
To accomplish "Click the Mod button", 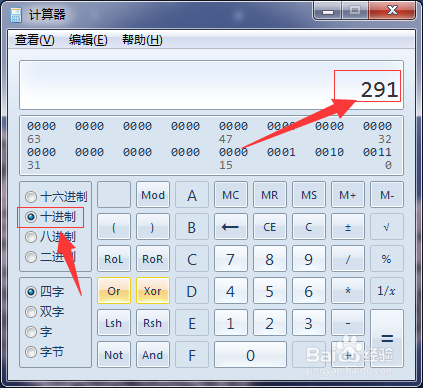I will click(153, 195).
